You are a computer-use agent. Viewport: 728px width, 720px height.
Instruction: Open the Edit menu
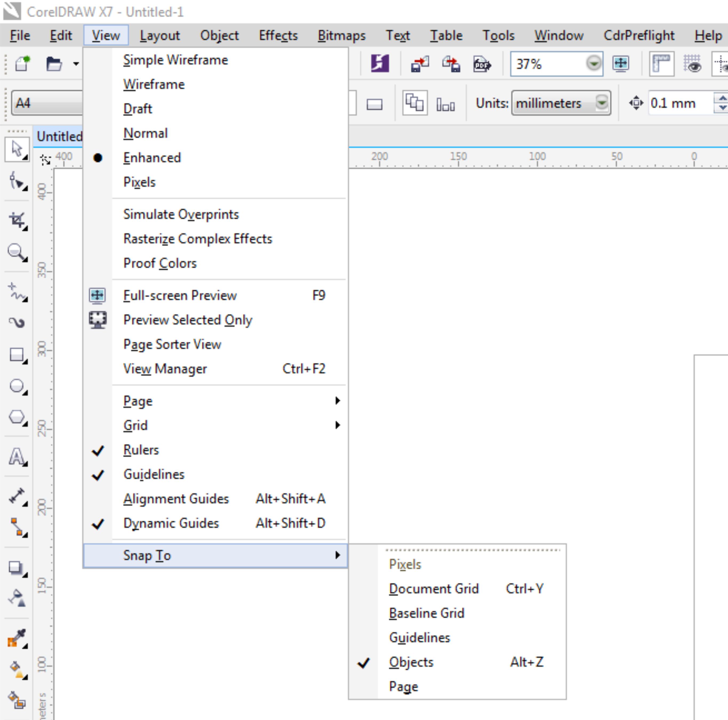[x=61, y=35]
